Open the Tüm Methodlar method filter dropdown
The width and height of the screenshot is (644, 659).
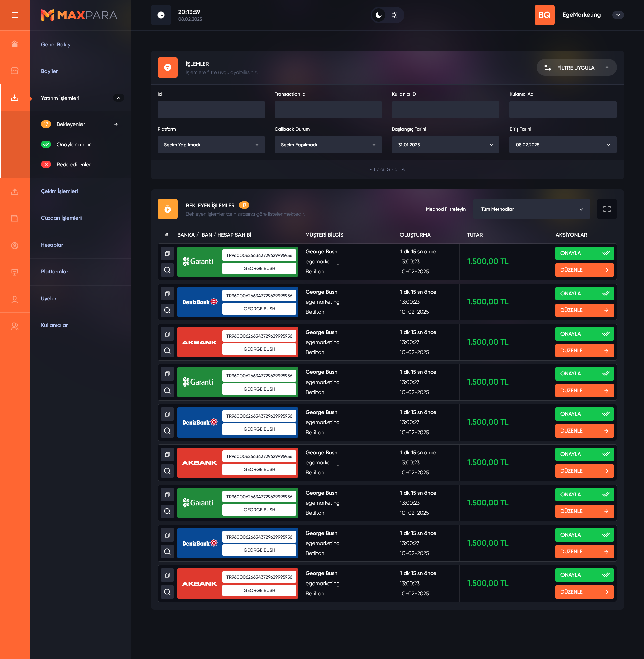[531, 209]
